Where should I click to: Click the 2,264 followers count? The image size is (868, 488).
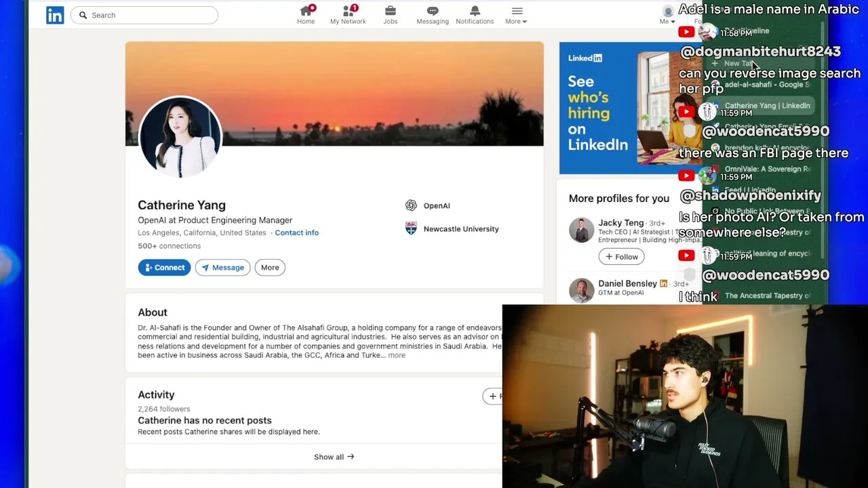tap(164, 409)
